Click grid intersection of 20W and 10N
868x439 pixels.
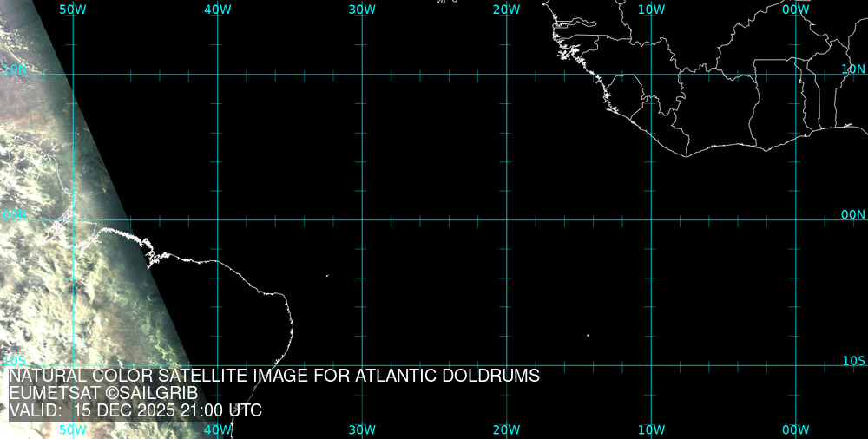tap(506, 74)
